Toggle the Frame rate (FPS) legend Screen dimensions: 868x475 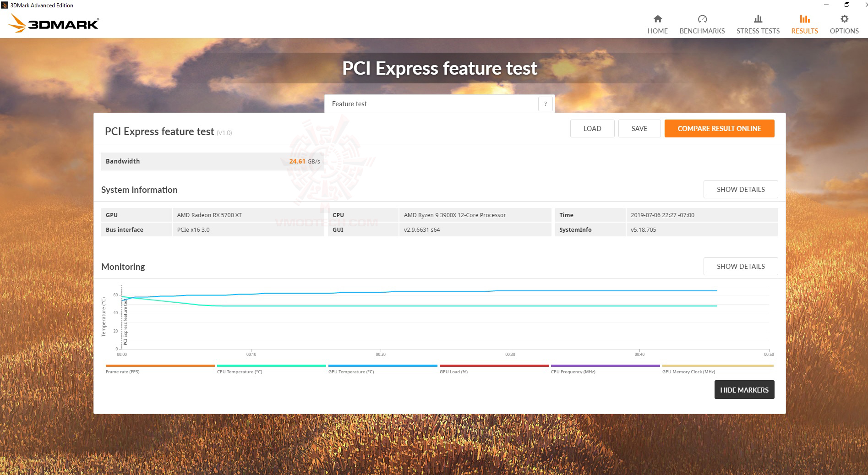click(160, 369)
